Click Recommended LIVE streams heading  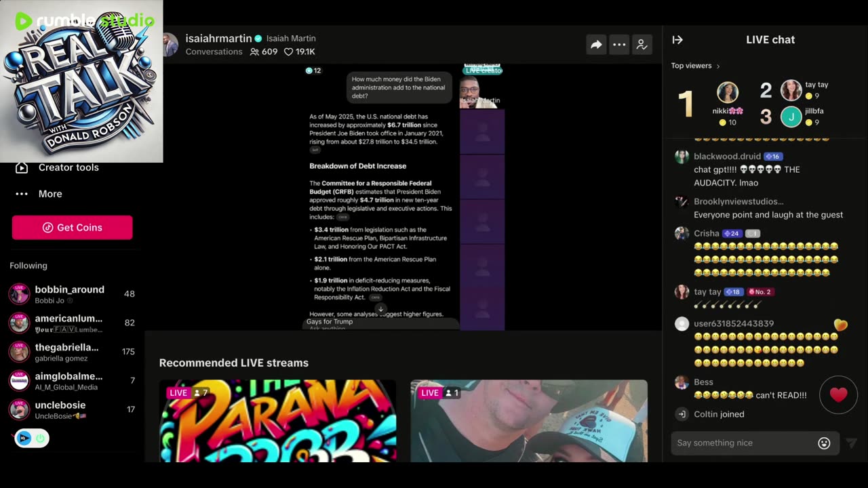pyautogui.click(x=234, y=363)
